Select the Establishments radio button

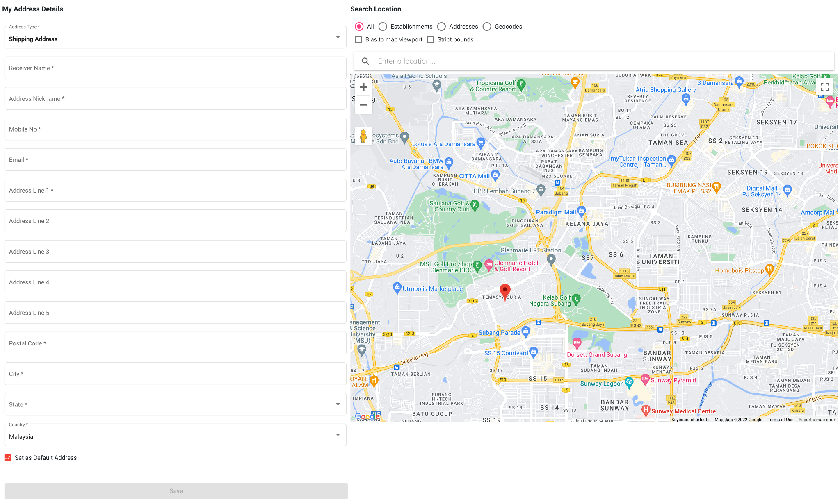383,27
